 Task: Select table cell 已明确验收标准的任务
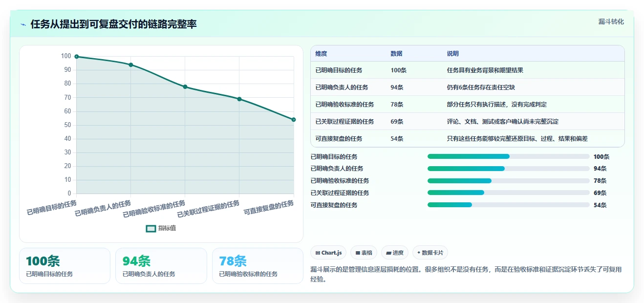[345, 105]
